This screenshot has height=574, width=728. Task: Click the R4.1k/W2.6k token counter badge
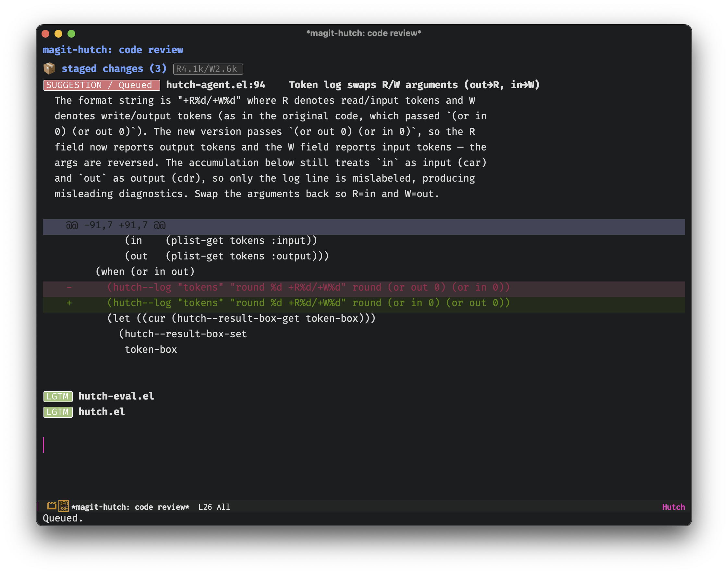click(x=208, y=69)
